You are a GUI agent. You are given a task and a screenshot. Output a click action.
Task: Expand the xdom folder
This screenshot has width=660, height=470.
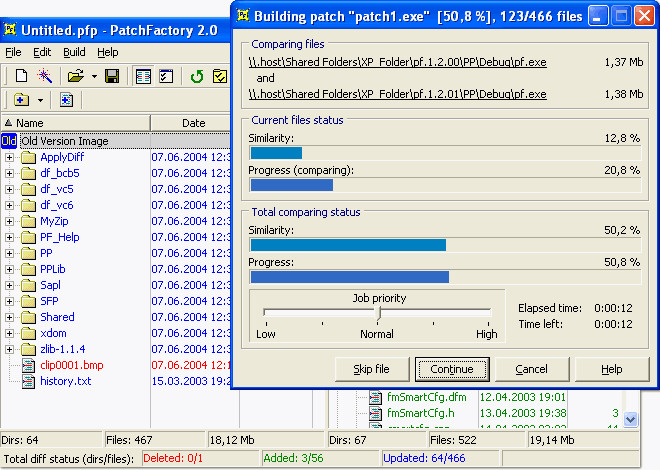pyautogui.click(x=9, y=333)
